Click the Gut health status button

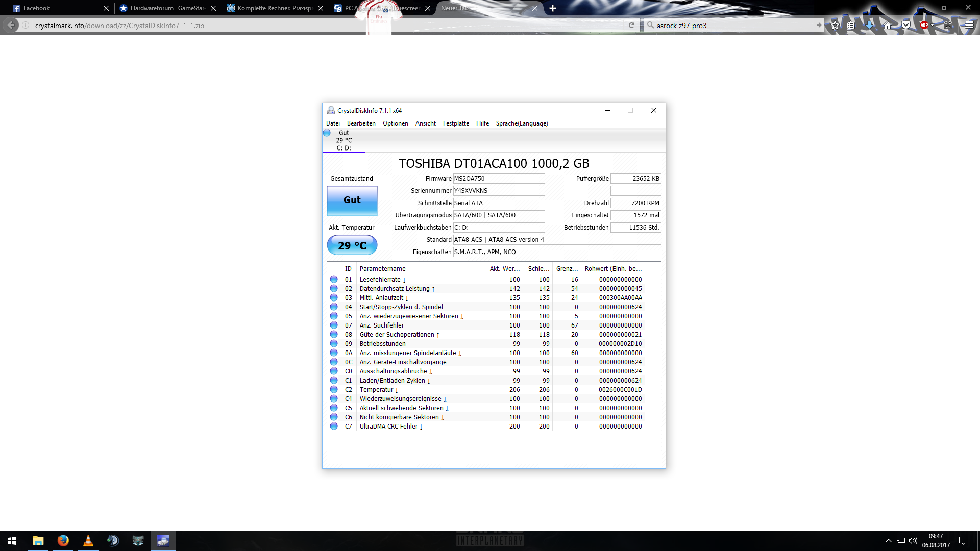coord(352,201)
